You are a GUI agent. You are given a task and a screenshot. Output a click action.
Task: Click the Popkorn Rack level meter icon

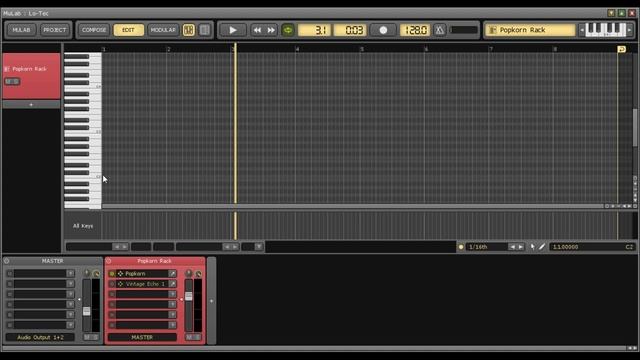coord(198,273)
